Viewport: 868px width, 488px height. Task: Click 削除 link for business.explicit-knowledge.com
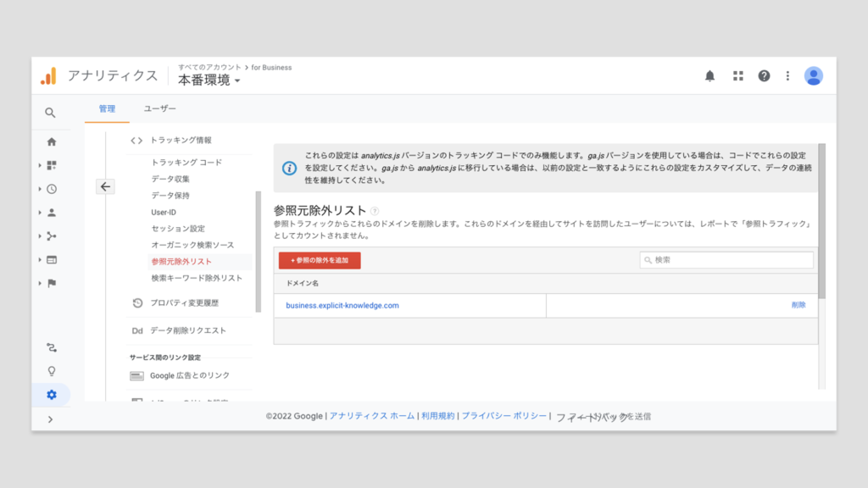tap(798, 305)
